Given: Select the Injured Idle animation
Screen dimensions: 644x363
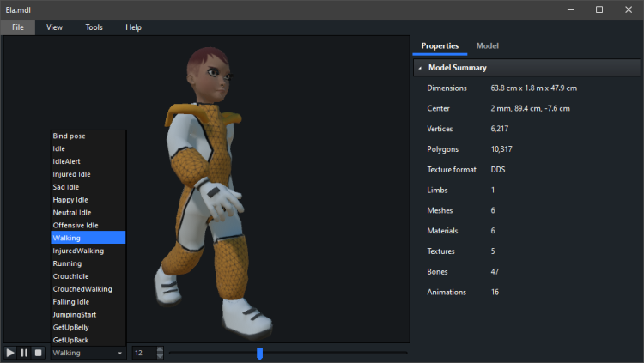Looking at the screenshot, I should [x=88, y=174].
